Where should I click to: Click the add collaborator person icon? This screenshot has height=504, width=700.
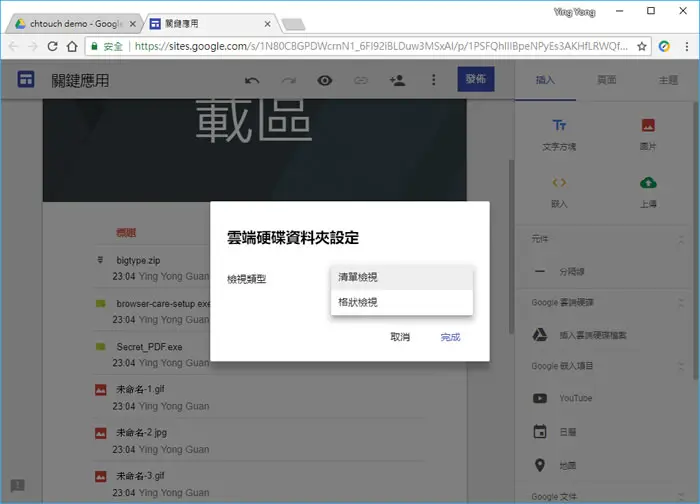pyautogui.click(x=397, y=80)
